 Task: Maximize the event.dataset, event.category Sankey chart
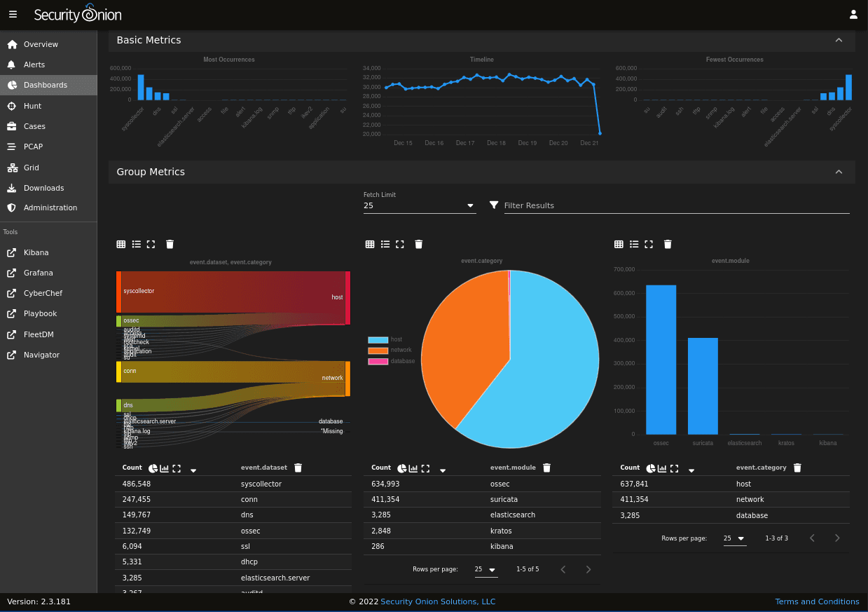point(151,244)
